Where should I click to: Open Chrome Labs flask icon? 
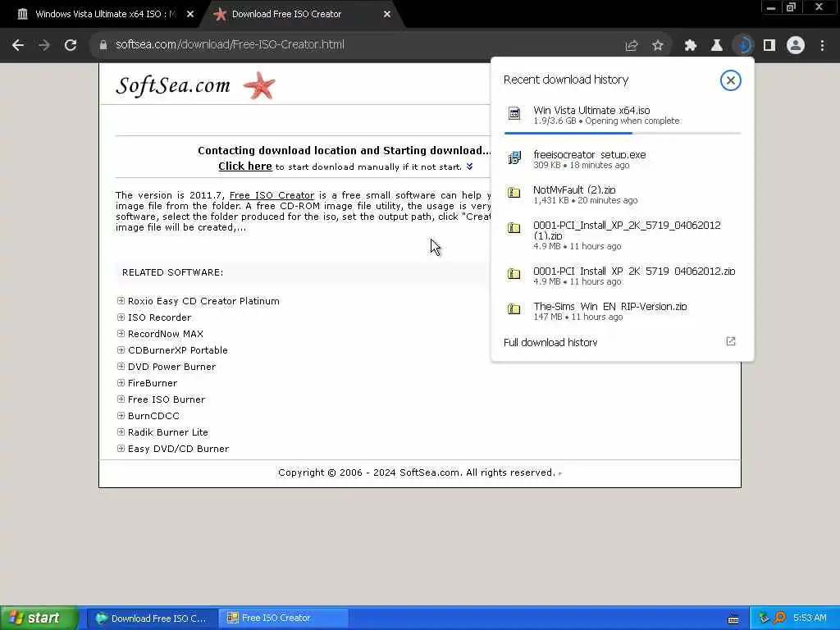716,46
